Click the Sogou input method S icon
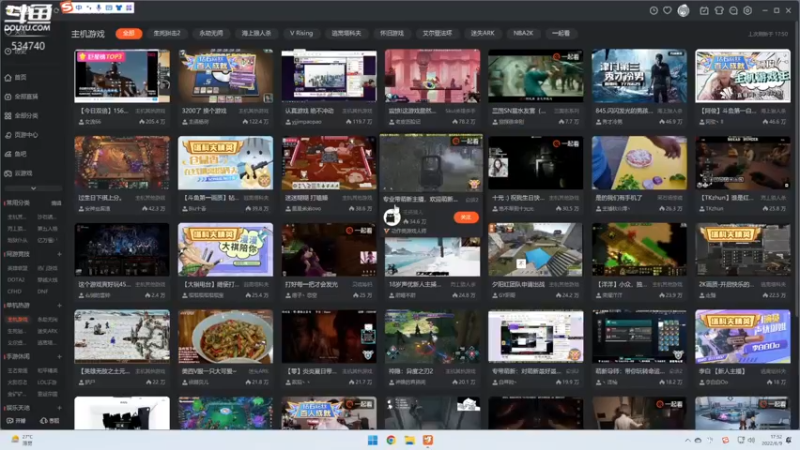The width and height of the screenshot is (800, 450). tap(67, 7)
